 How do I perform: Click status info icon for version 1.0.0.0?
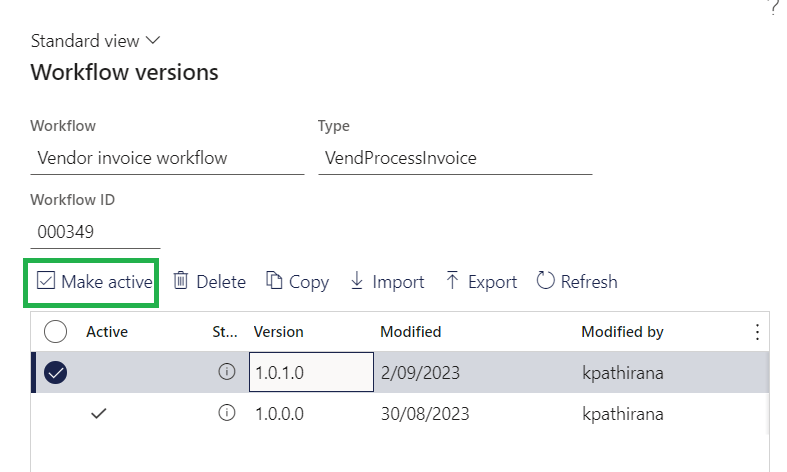point(226,414)
